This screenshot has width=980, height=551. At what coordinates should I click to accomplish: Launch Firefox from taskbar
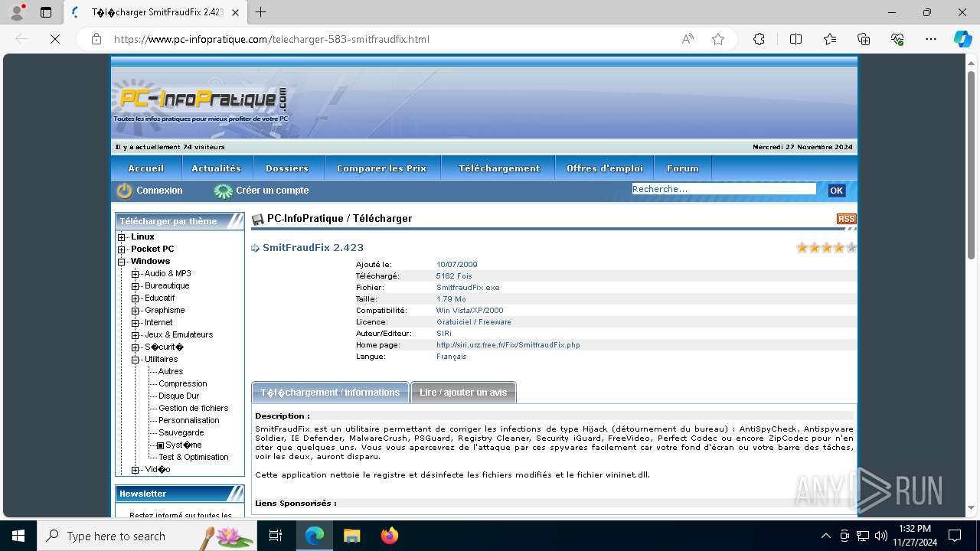pos(390,536)
